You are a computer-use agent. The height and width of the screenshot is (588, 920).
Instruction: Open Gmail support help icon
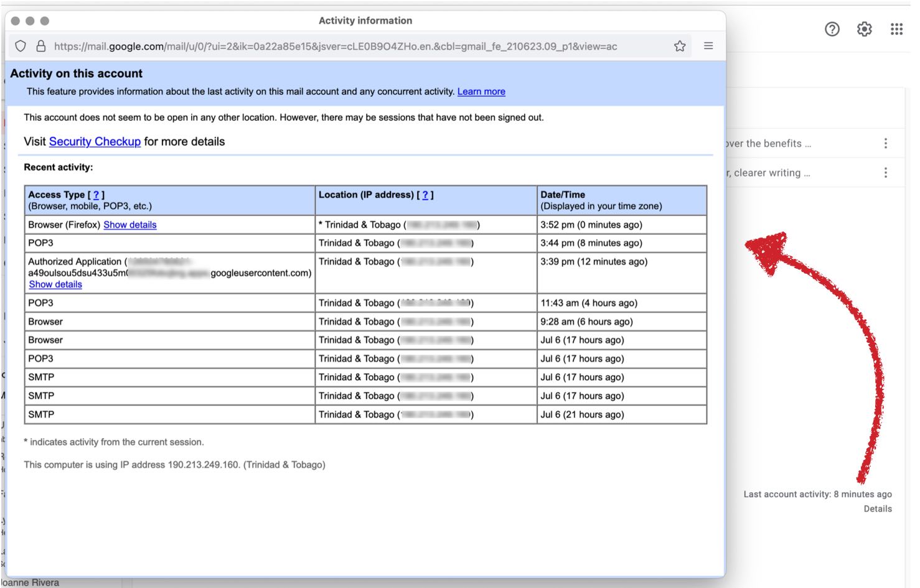(832, 29)
